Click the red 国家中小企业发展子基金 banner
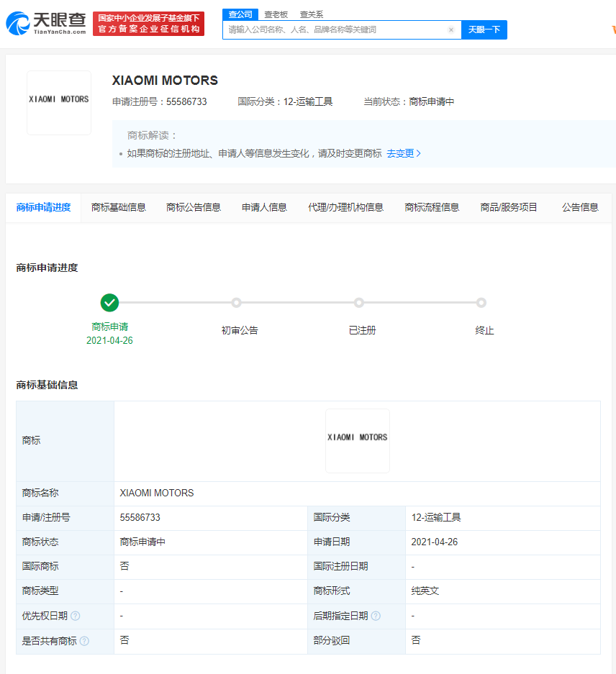This screenshot has height=674, width=616. (148, 24)
